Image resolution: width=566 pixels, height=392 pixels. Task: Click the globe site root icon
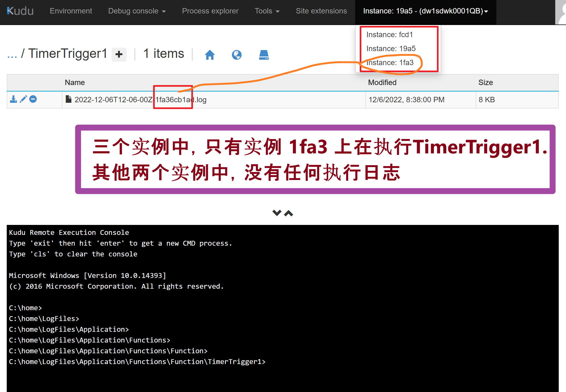tap(236, 55)
